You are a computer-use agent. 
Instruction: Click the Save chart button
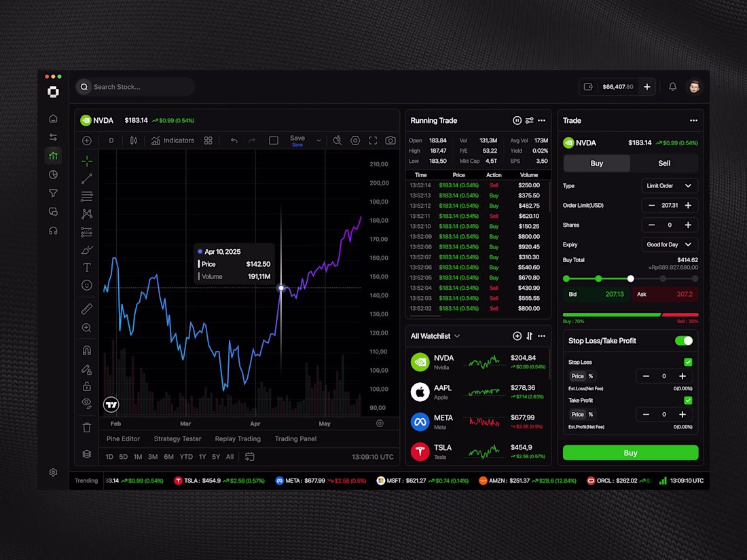[297, 141]
